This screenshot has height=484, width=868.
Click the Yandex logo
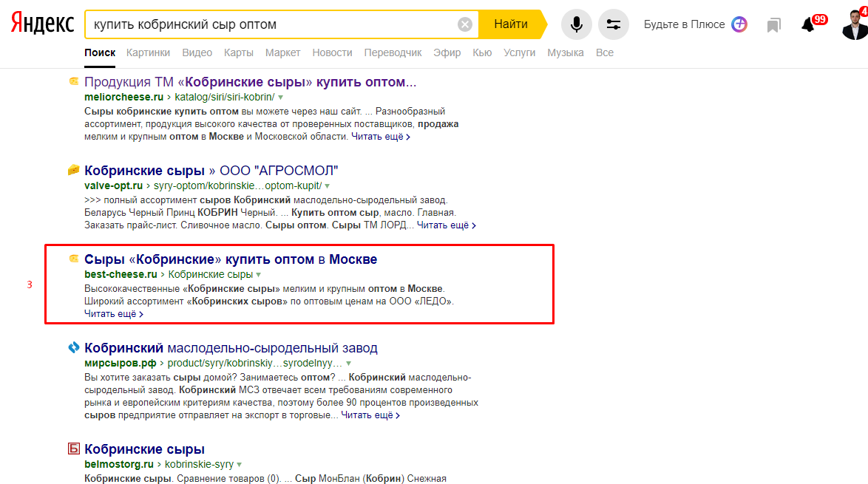coord(43,23)
